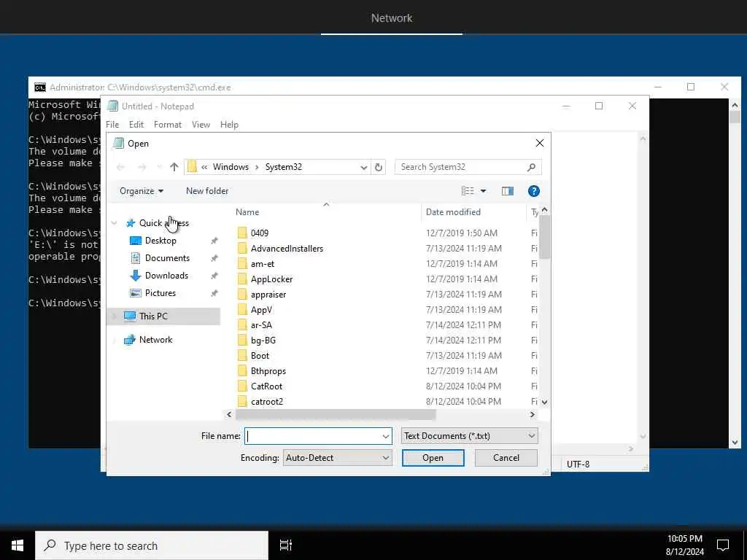Click Windows in the address breadcrumb

tap(231, 167)
